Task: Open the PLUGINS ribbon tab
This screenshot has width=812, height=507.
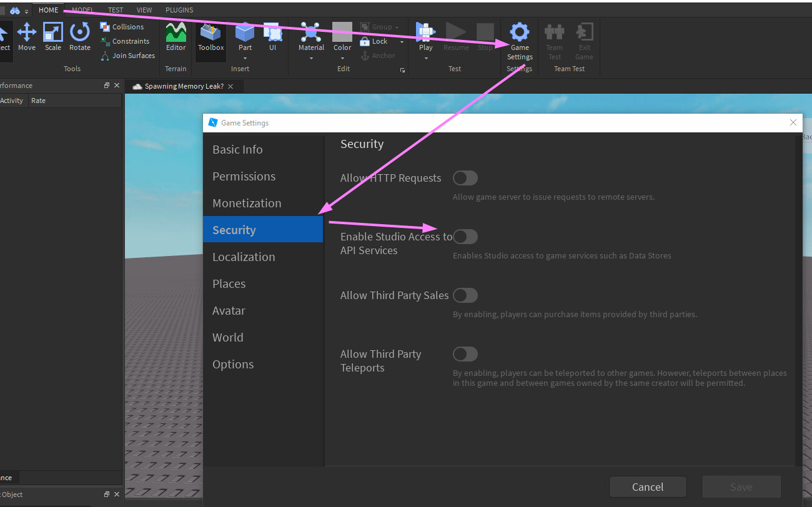Action: [x=179, y=9]
